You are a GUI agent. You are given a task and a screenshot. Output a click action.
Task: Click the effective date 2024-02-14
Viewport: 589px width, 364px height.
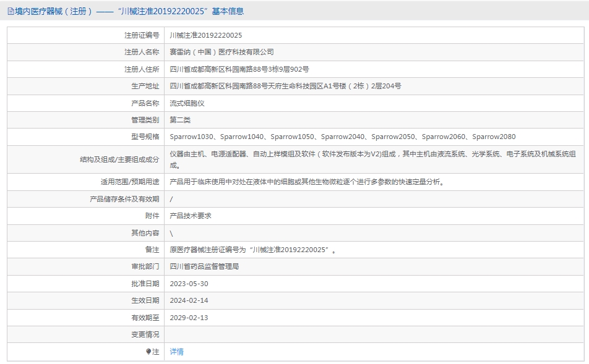pos(189,300)
